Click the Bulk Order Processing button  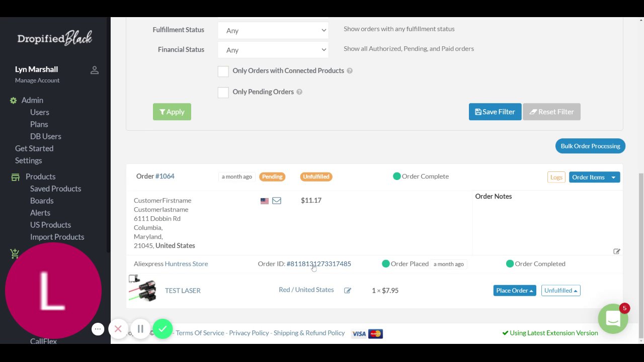(x=590, y=146)
